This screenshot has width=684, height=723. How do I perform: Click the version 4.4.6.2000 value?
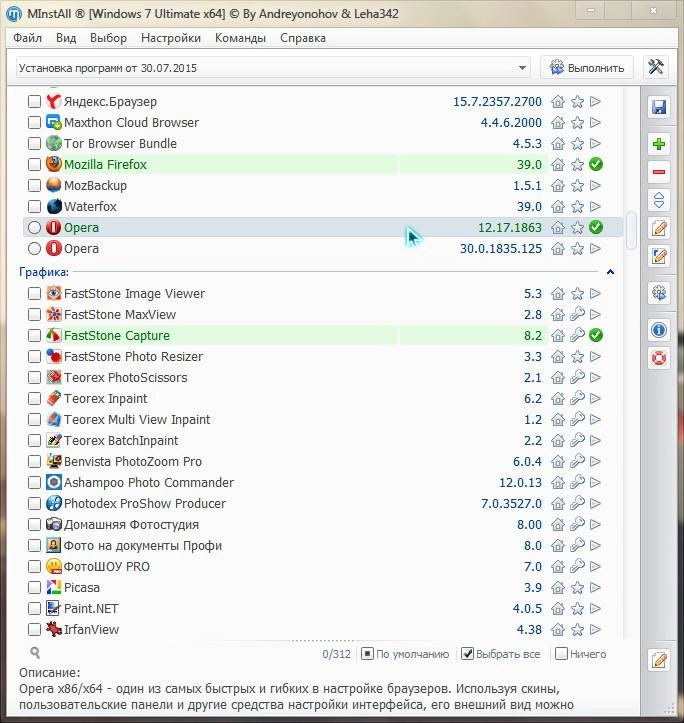[x=511, y=123]
